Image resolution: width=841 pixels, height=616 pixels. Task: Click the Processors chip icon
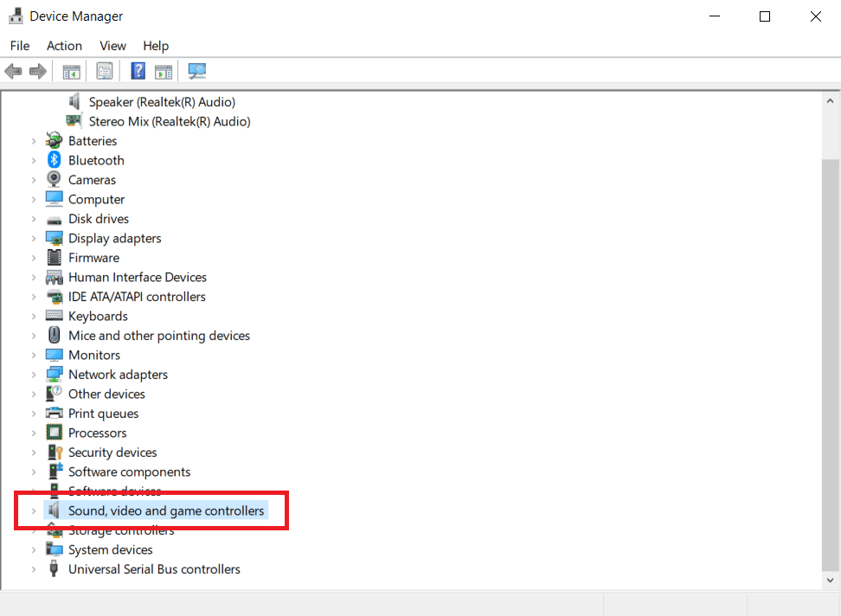pos(55,433)
